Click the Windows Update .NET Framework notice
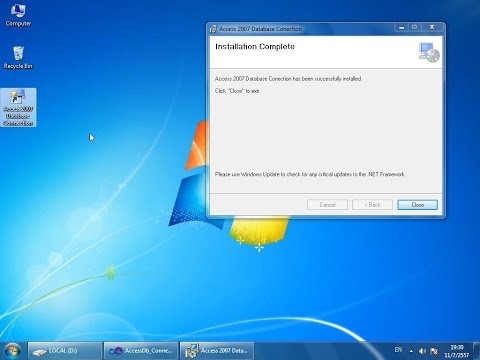The height and width of the screenshot is (360, 480). coord(310,174)
